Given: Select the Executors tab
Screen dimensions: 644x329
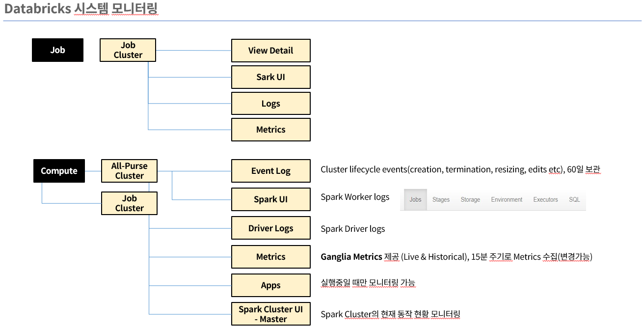Looking at the screenshot, I should pyautogui.click(x=545, y=200).
